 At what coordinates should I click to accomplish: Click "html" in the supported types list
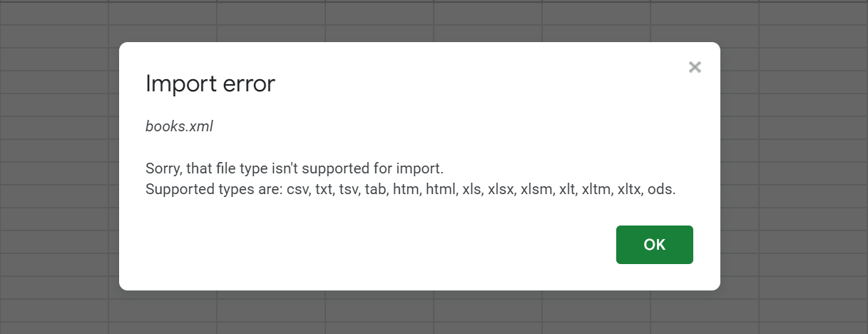pos(441,190)
